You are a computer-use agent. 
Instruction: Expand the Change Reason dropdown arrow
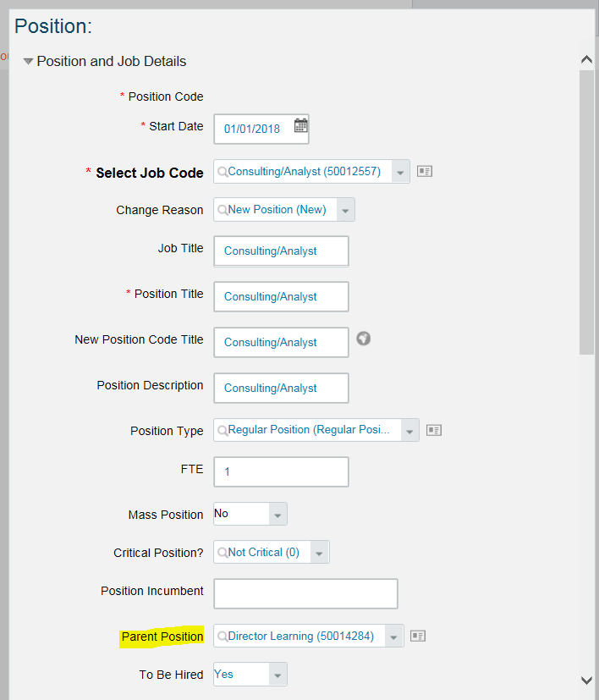point(345,210)
